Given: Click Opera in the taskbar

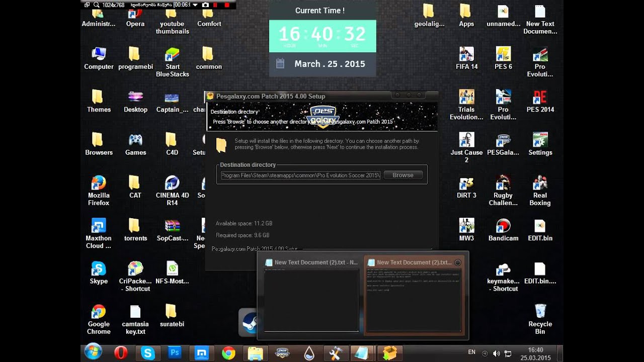Looking at the screenshot, I should click(x=121, y=353).
